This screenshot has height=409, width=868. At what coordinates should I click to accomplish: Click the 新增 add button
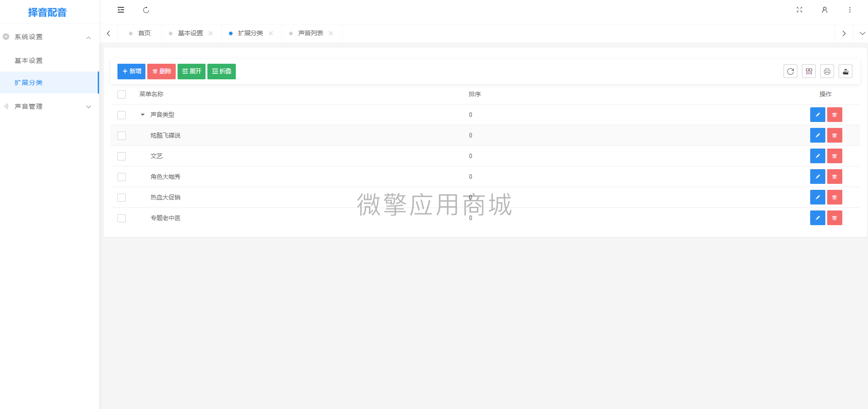click(x=131, y=72)
